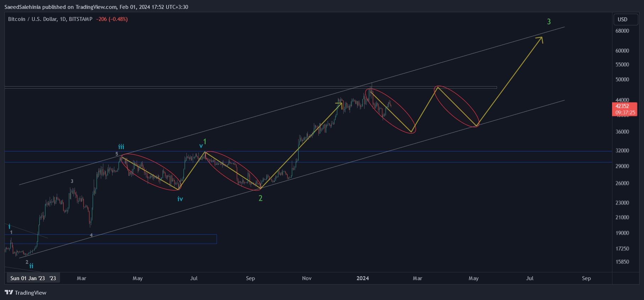Click the 23000 price axis label
644x300 pixels.
(622, 203)
